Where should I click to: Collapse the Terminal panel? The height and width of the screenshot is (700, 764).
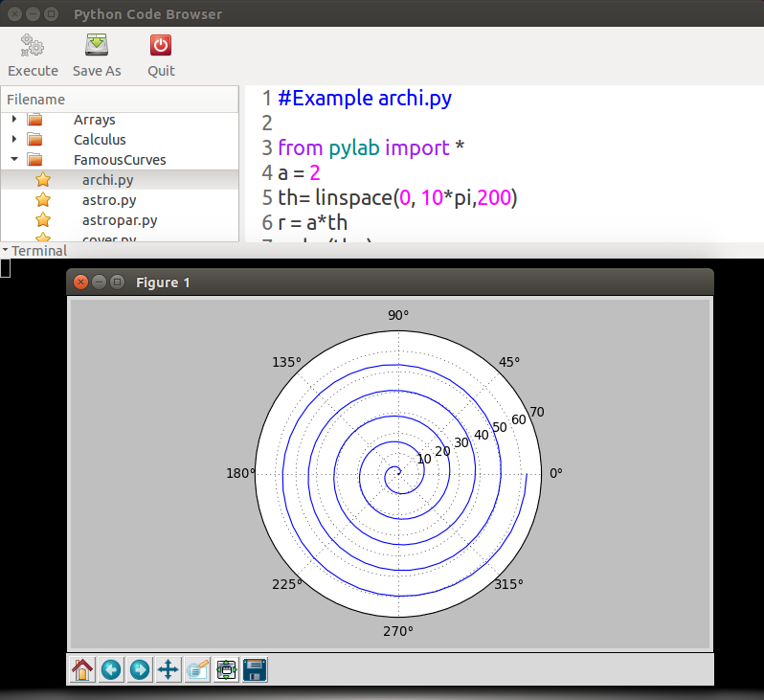click(x=5, y=251)
